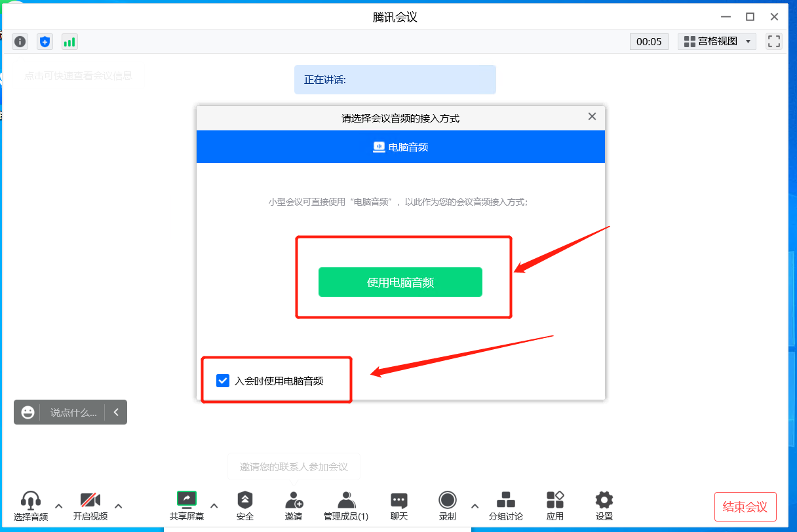Click the 使用电脑音频 green button
Viewport: 797px width, 532px height.
coord(400,282)
